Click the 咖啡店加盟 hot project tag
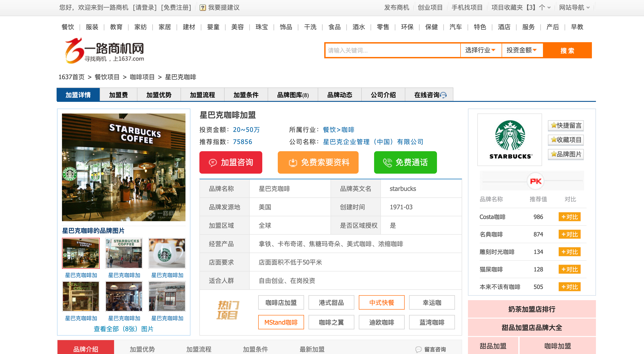Image resolution: width=644 pixels, height=354 pixels. tap(281, 303)
